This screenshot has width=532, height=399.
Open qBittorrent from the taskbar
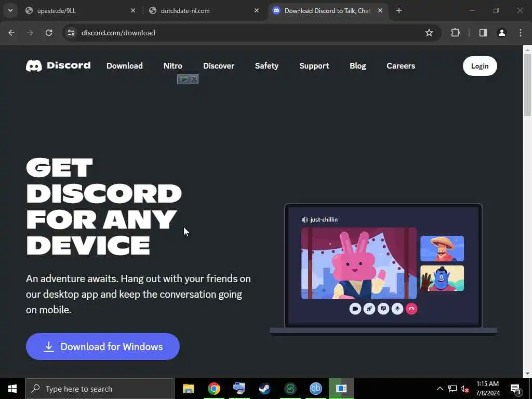click(x=315, y=389)
